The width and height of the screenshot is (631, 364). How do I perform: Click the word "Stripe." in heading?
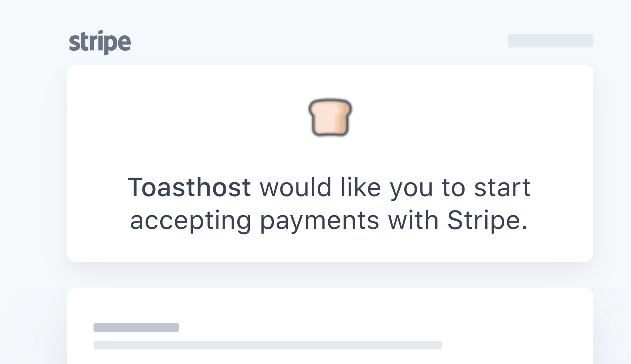tap(488, 221)
